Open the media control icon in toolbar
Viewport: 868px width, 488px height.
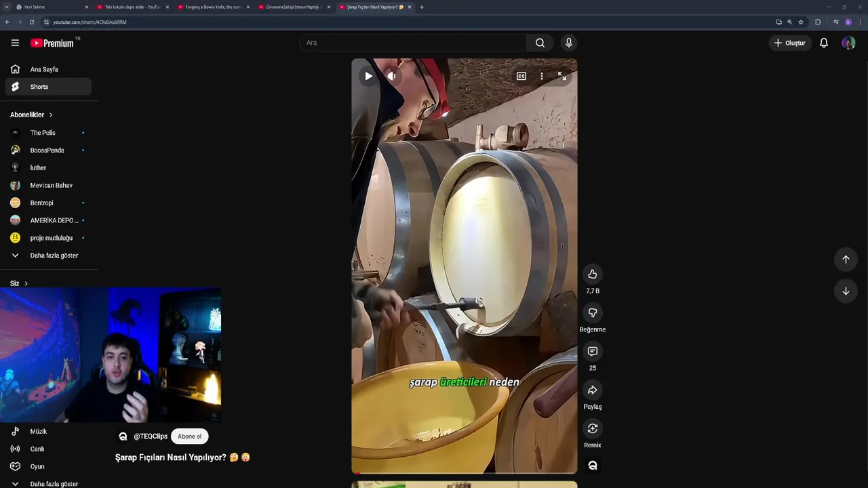(835, 22)
